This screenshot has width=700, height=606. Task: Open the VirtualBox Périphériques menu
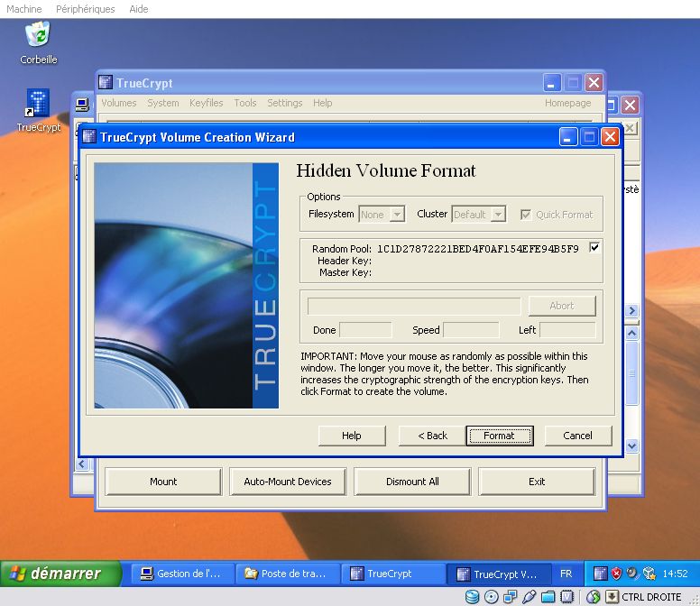pos(86,9)
